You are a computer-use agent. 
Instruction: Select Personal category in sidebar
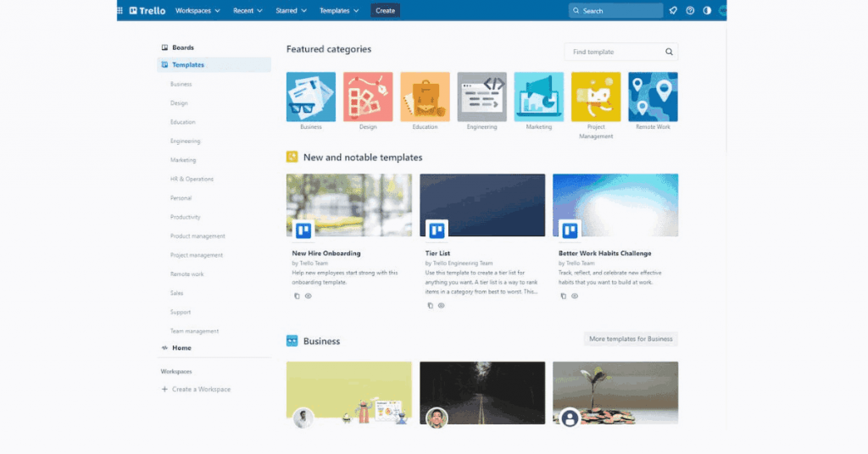click(181, 198)
